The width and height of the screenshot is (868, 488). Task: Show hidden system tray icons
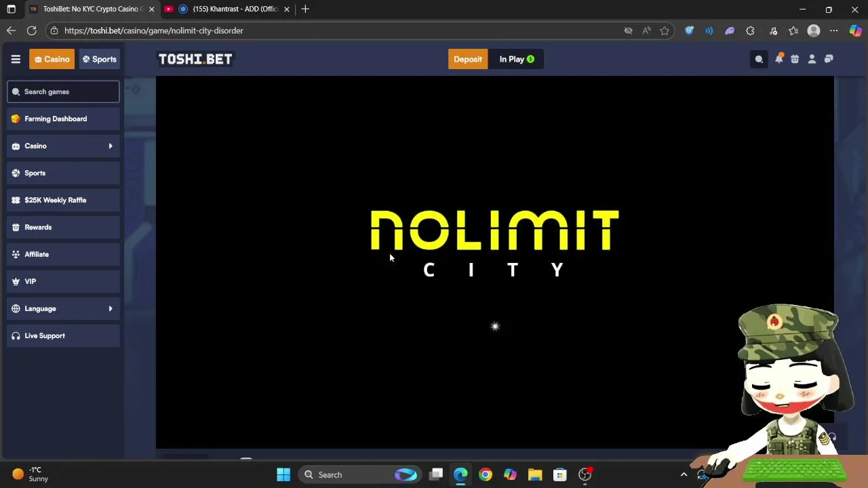pyautogui.click(x=684, y=474)
